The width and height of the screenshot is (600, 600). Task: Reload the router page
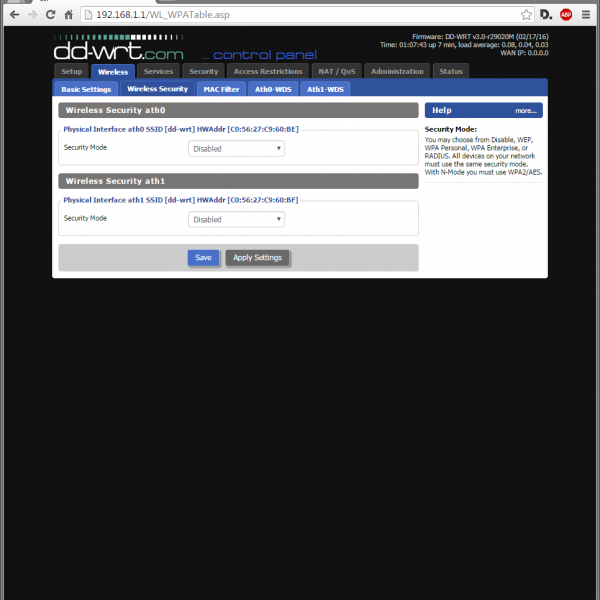(50, 15)
